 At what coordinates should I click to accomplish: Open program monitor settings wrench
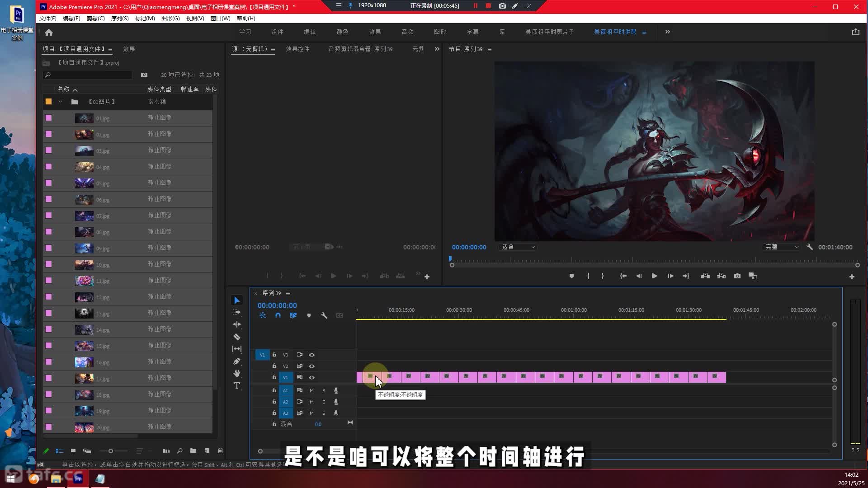810,247
